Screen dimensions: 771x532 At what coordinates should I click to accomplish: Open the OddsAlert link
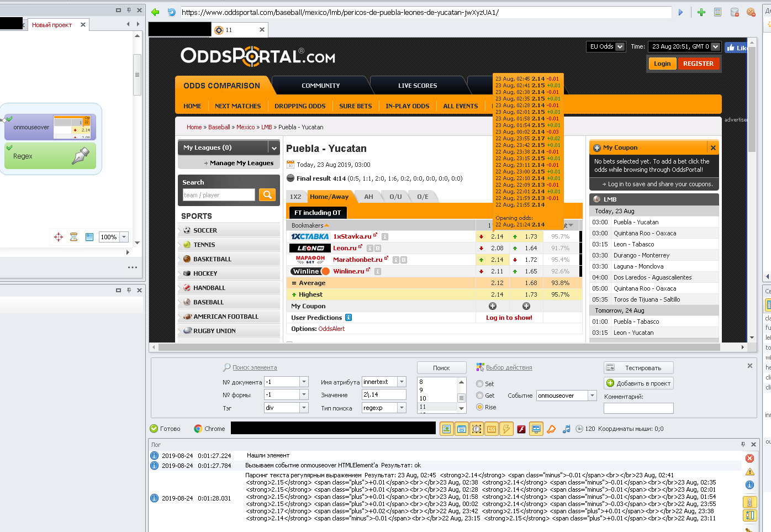pos(331,329)
